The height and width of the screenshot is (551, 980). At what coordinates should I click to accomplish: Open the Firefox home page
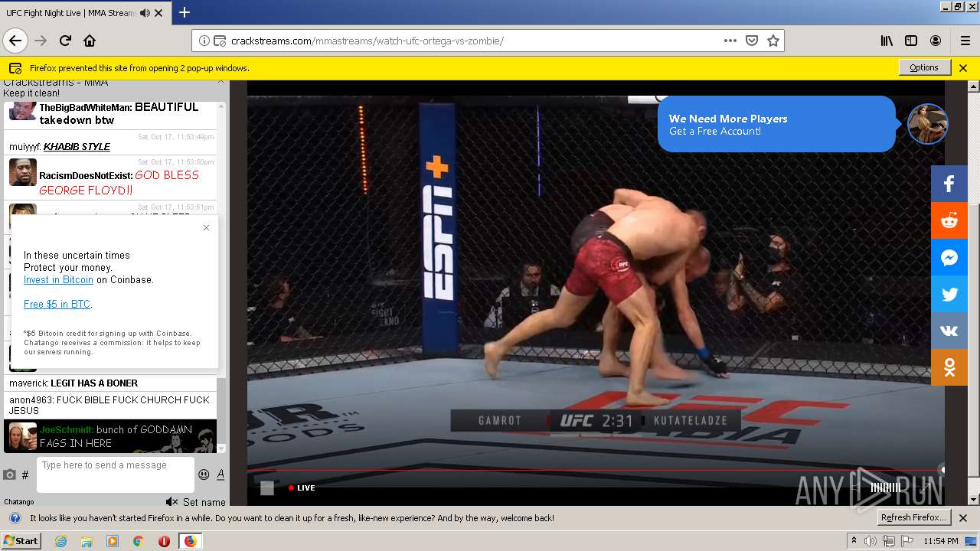pyautogui.click(x=90, y=41)
